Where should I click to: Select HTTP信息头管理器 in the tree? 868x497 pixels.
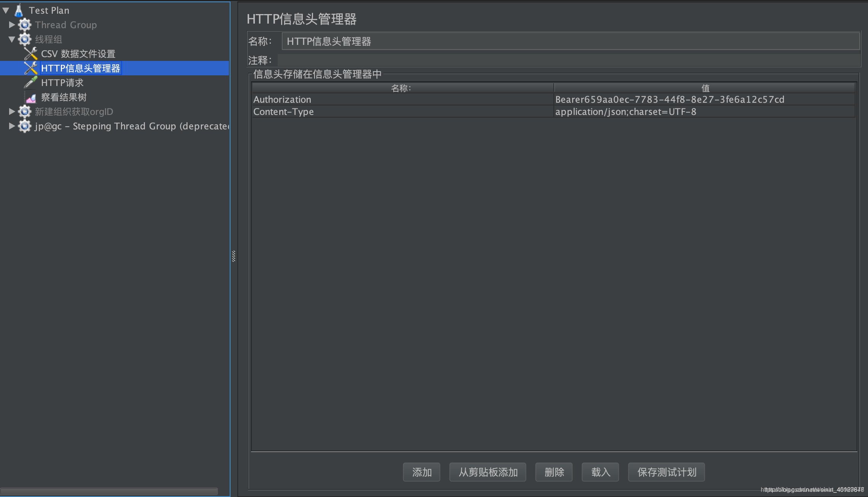81,68
